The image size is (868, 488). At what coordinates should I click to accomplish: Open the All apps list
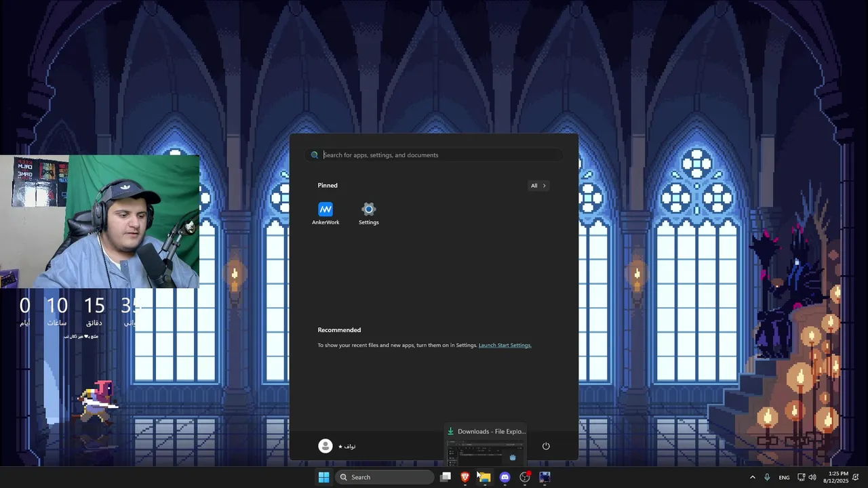click(538, 186)
